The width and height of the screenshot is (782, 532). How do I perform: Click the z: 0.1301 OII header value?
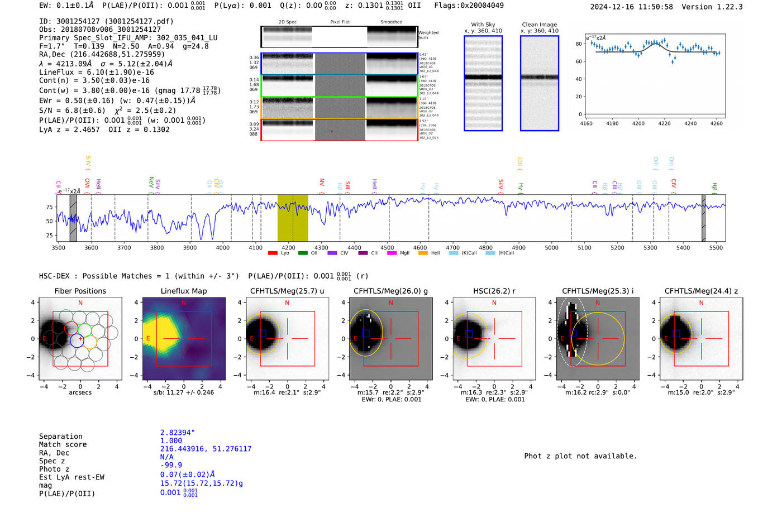[383, 6]
